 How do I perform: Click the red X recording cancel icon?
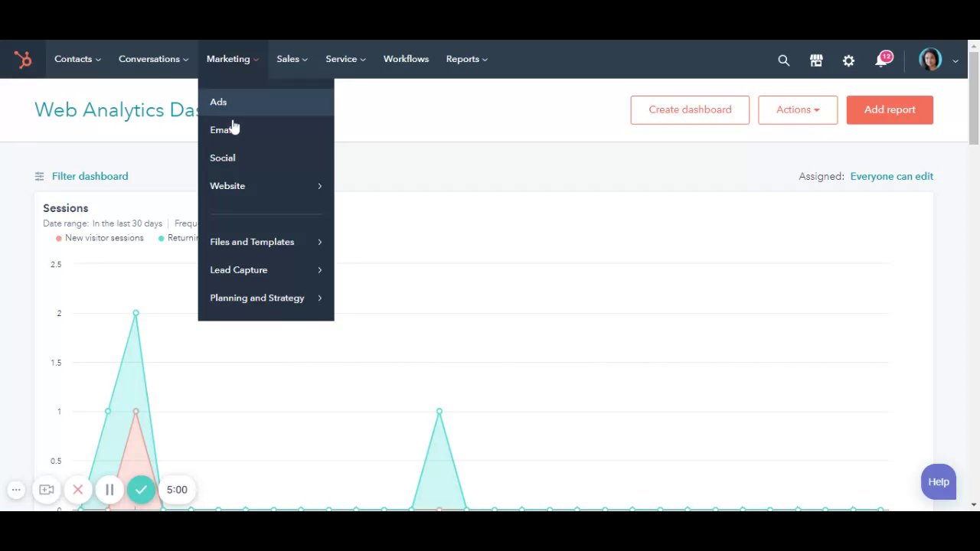[x=78, y=490]
